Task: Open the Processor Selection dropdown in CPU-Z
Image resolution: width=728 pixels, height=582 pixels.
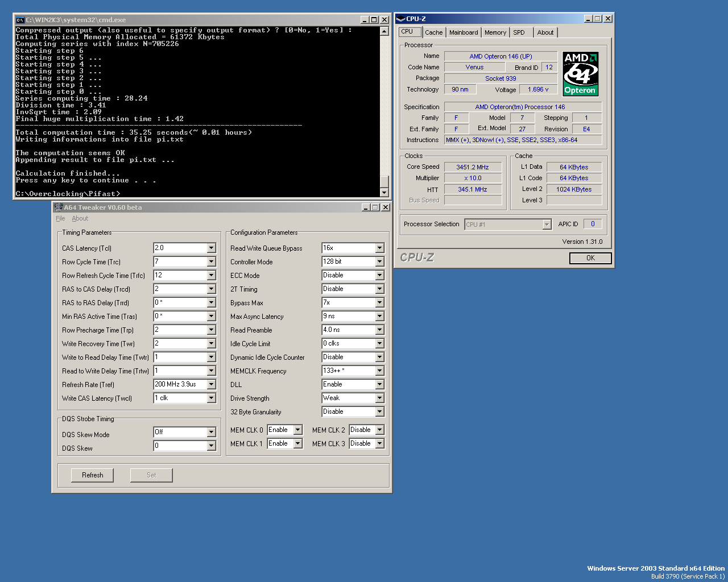Action: 547,225
